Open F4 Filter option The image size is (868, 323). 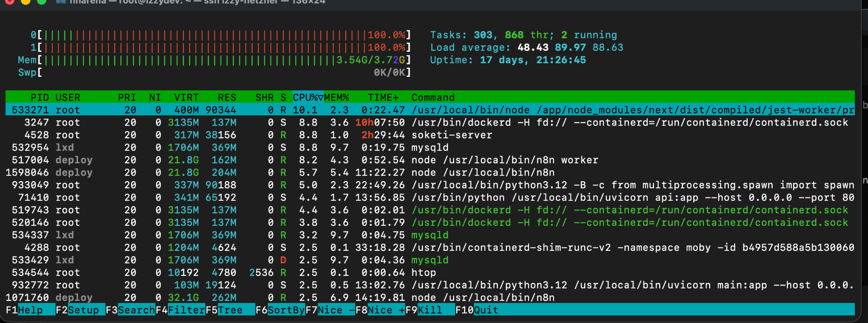click(x=186, y=310)
